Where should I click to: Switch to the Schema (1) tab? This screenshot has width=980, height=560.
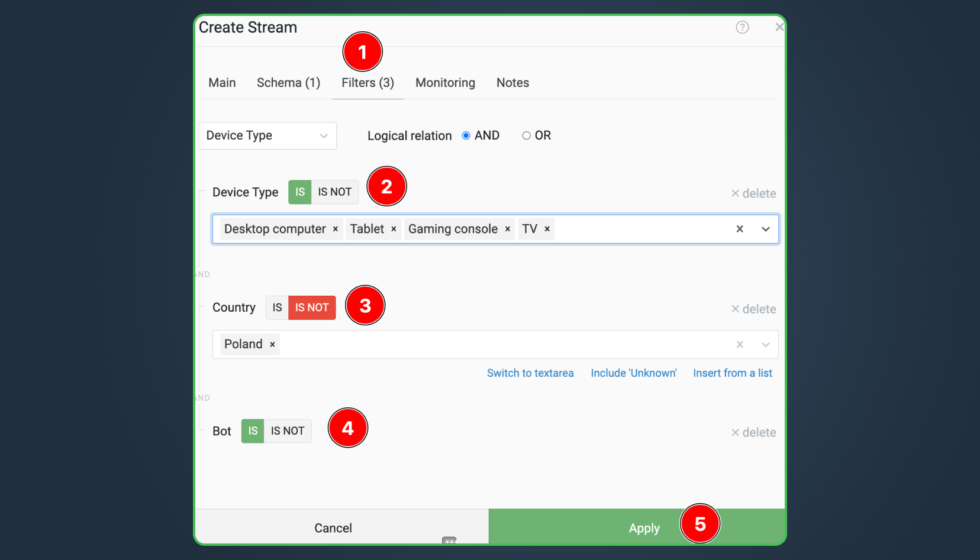point(289,83)
